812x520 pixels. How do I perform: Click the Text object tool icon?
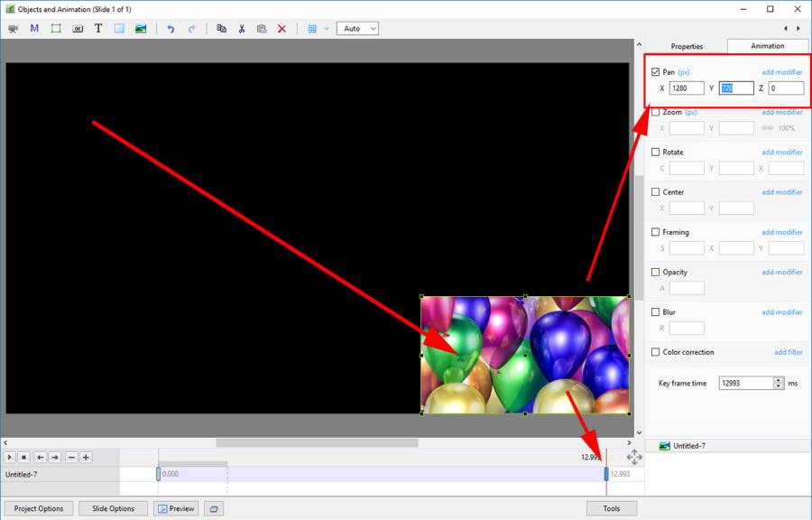[x=98, y=29]
